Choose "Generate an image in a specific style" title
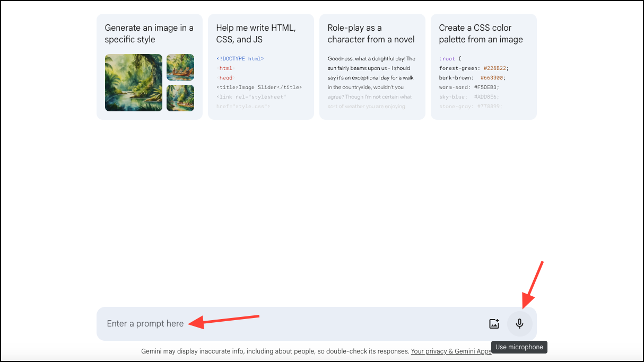 point(149,33)
